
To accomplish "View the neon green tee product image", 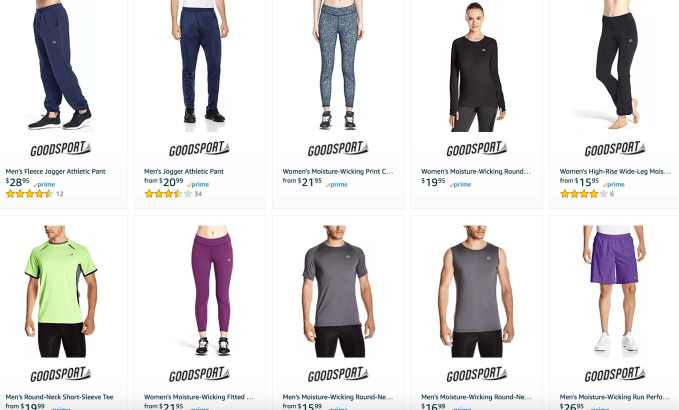I will coord(61,291).
